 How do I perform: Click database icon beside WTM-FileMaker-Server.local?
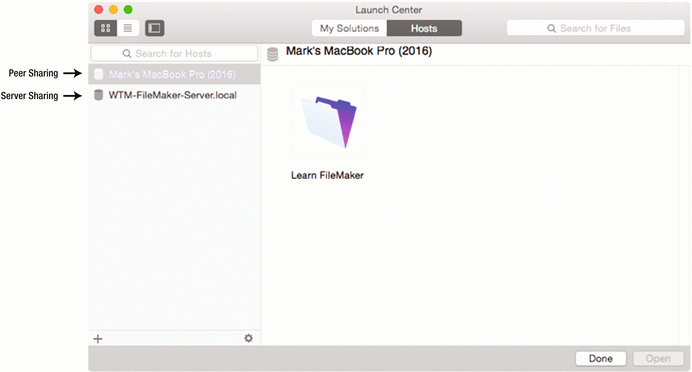99,95
